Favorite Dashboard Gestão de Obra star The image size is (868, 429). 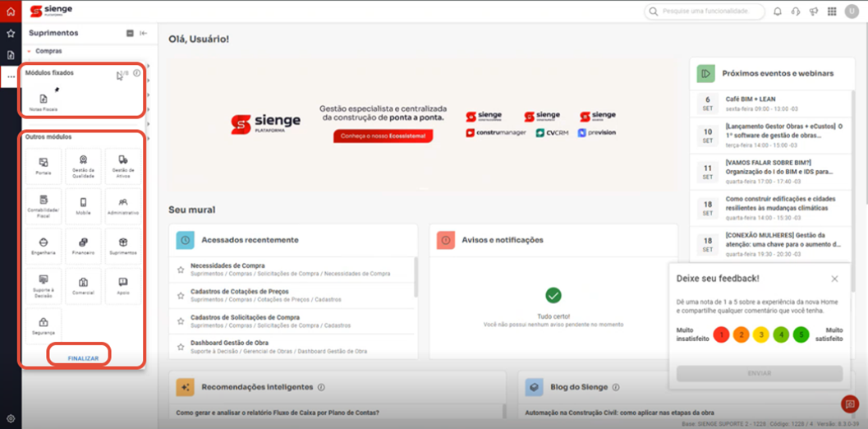(181, 347)
